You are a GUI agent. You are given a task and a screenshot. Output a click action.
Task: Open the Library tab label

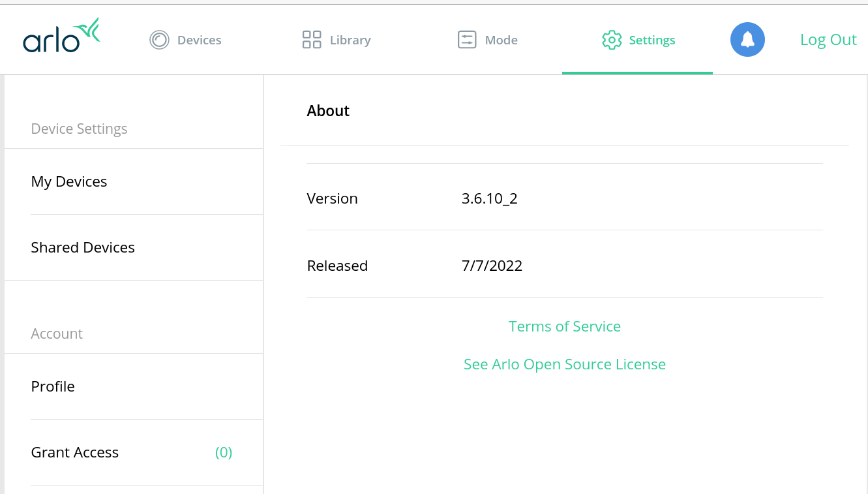click(350, 40)
